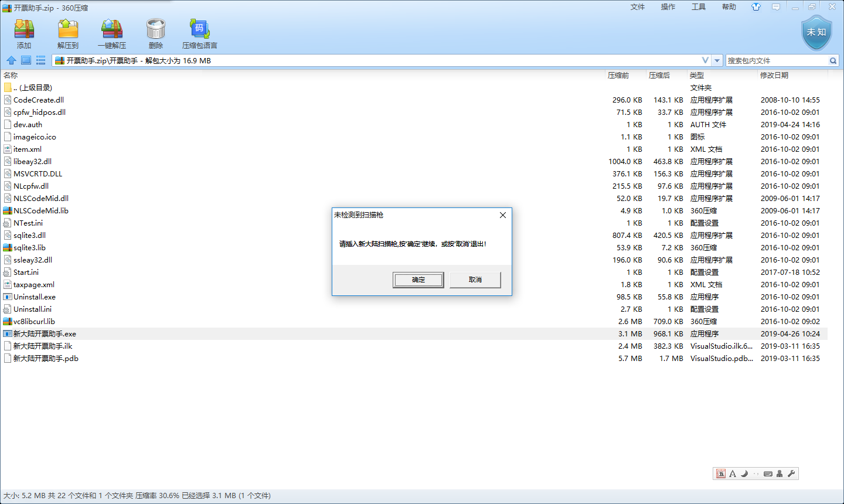Expand the address bar 'V' chevron
This screenshot has width=844, height=504.
[705, 60]
